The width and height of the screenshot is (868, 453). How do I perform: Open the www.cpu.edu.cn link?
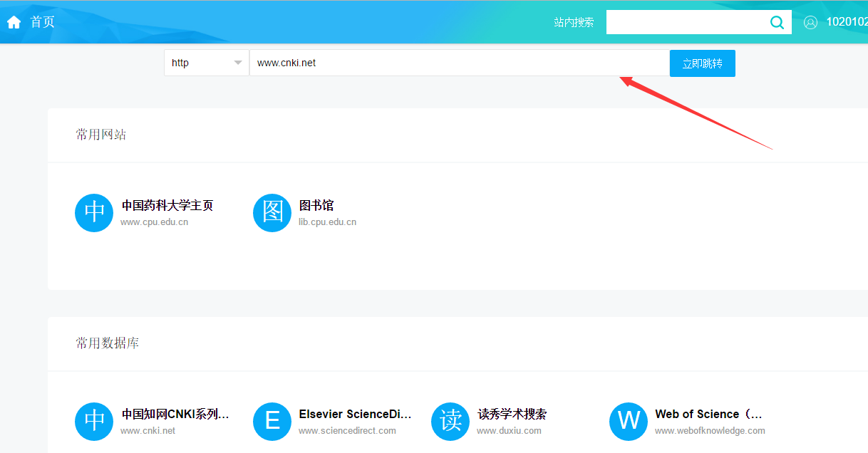154,222
